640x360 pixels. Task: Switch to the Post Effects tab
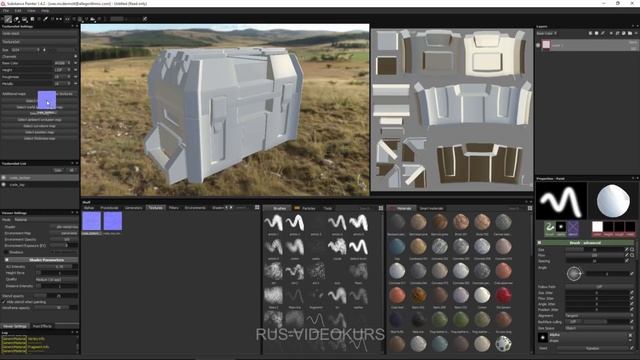click(42, 326)
